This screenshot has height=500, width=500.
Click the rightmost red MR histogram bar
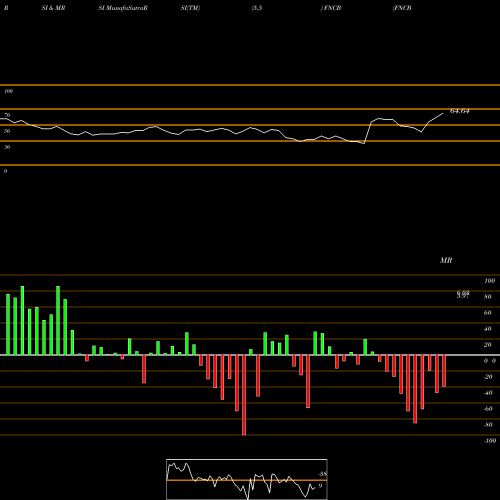click(x=444, y=371)
